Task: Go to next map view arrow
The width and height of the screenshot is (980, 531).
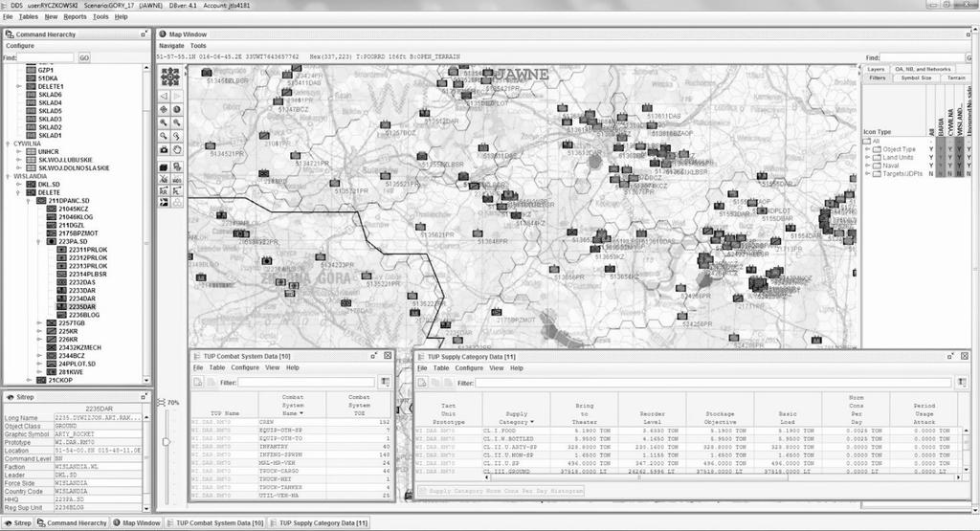Action: click(177, 96)
